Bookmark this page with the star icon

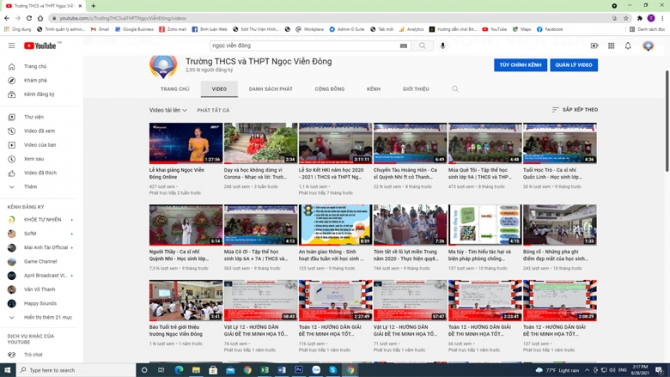[x=626, y=18]
